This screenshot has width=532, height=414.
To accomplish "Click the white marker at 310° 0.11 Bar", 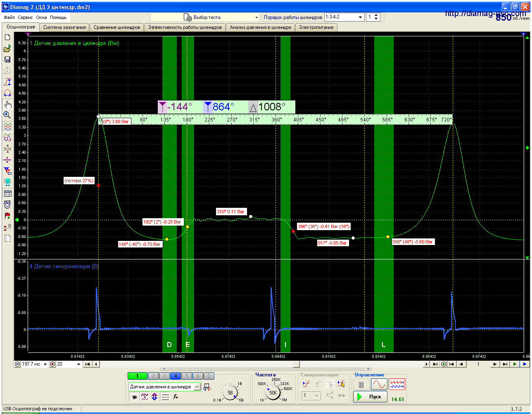I will pos(251,217).
